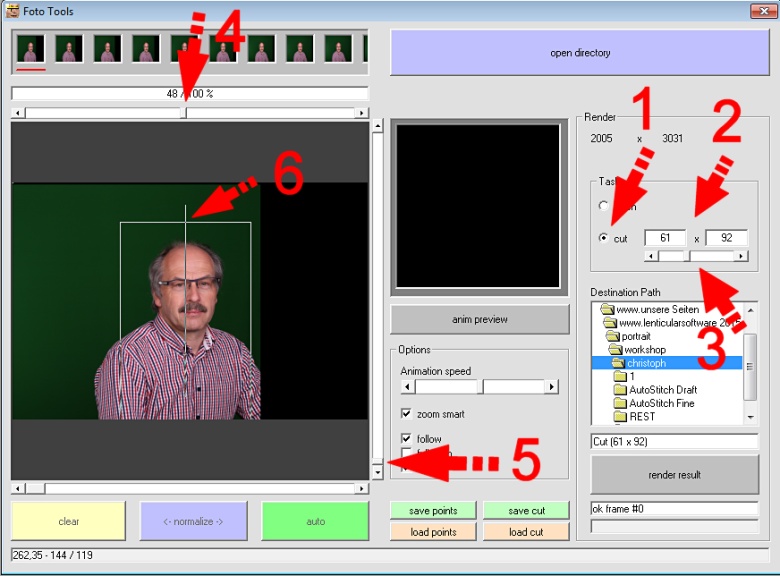
Task: Click the render result button
Action: click(x=674, y=475)
